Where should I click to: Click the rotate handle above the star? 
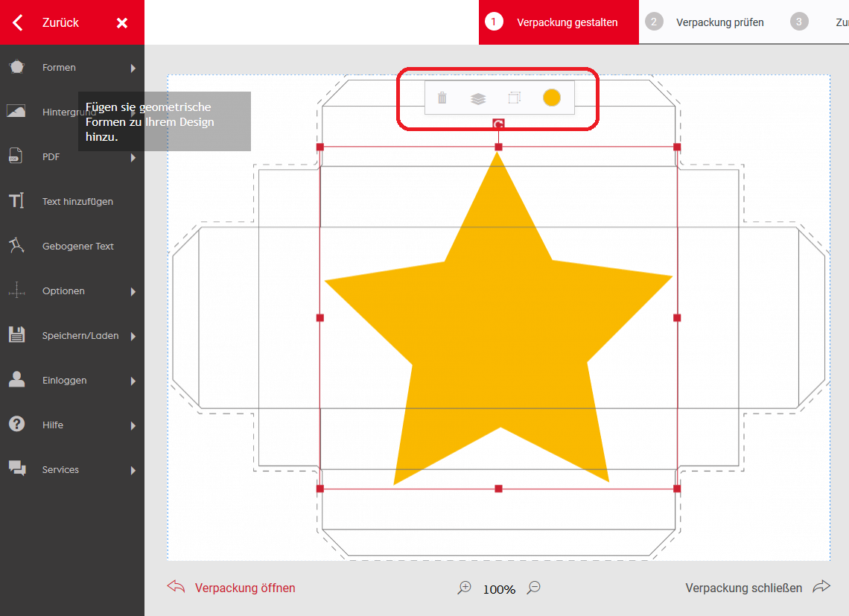498,124
